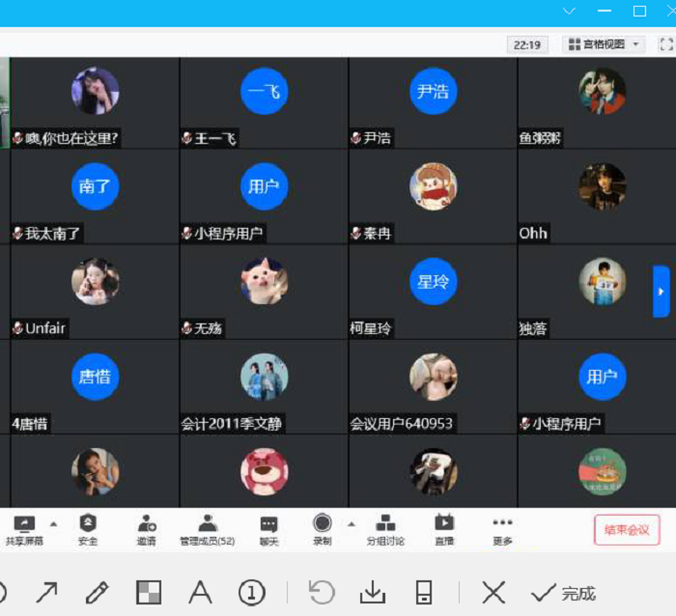Click Done (完成) to finish screenshot

pyautogui.click(x=564, y=593)
